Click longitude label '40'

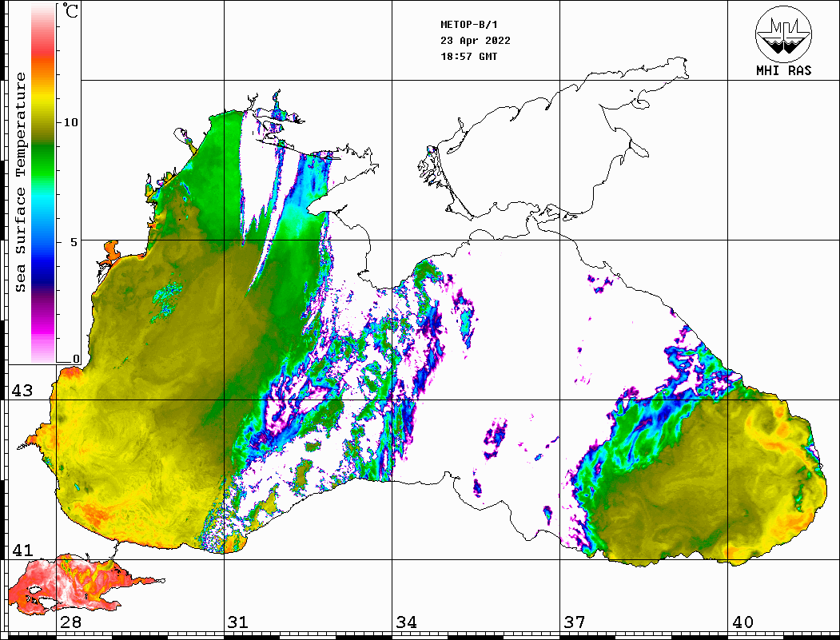[742, 622]
